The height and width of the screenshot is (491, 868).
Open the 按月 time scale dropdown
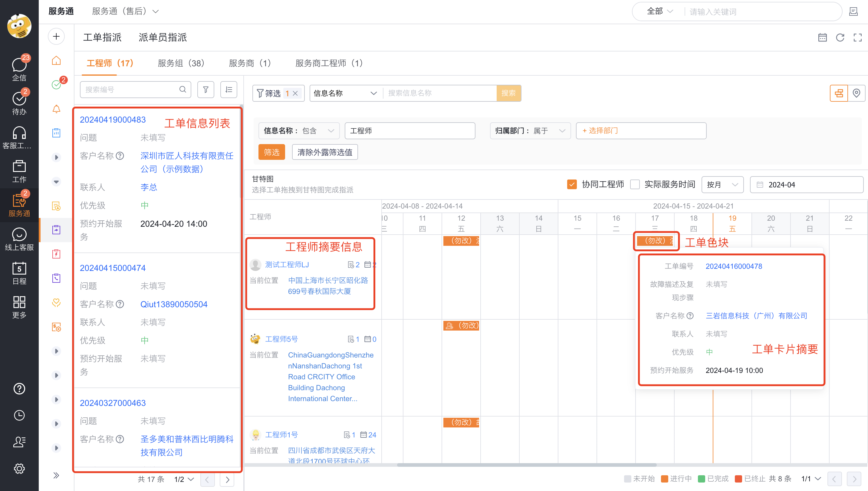click(x=722, y=185)
